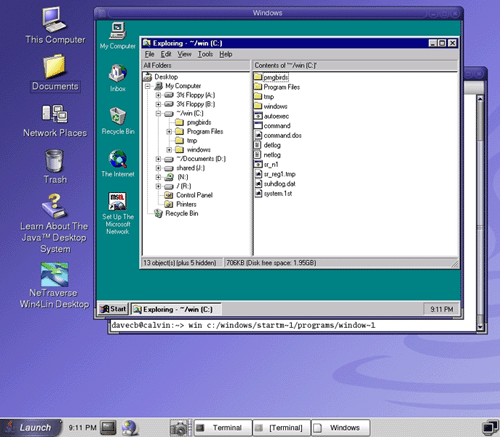The image size is (500, 437).
Task: Select the tmp folder in contents pane
Action: tap(264, 97)
